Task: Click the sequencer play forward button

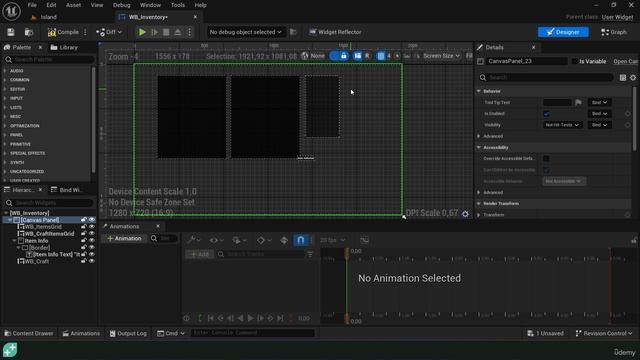Action: click(251, 318)
